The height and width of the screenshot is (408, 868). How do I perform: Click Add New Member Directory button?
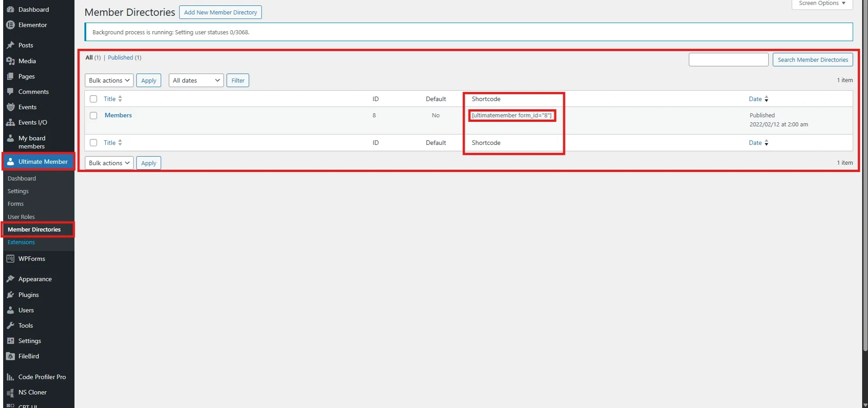220,12
